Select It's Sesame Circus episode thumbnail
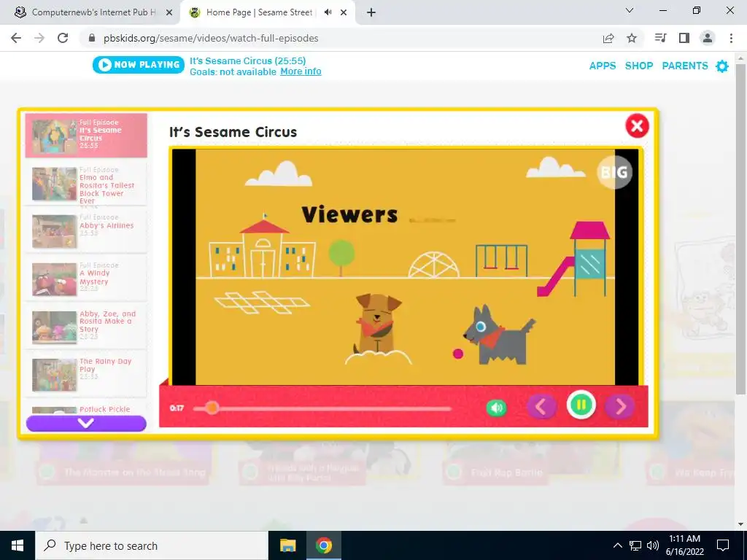This screenshot has width=747, height=560. [x=86, y=135]
